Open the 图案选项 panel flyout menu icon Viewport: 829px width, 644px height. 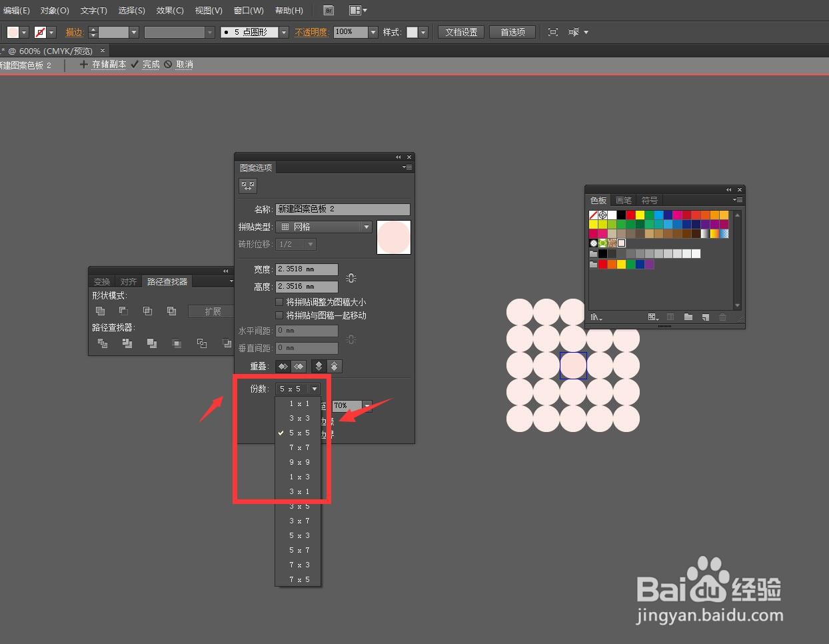coord(407,167)
